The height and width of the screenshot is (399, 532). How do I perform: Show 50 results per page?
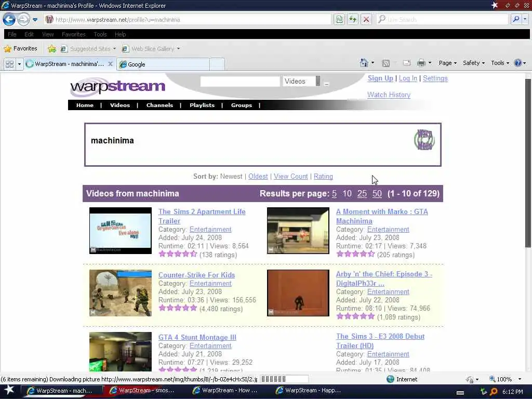click(x=377, y=194)
